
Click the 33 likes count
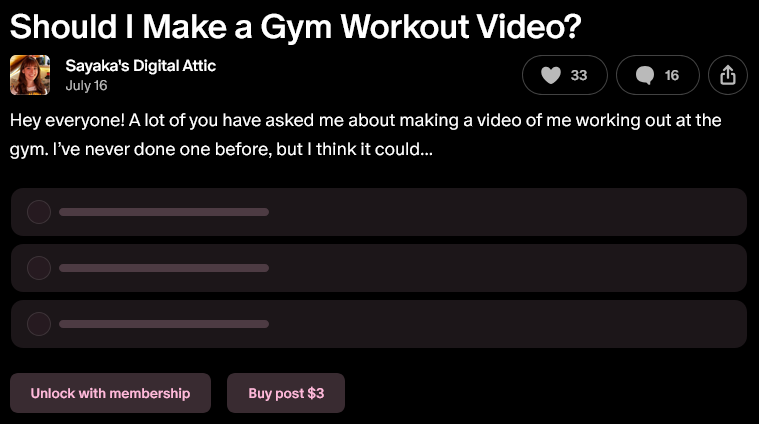[578, 76]
